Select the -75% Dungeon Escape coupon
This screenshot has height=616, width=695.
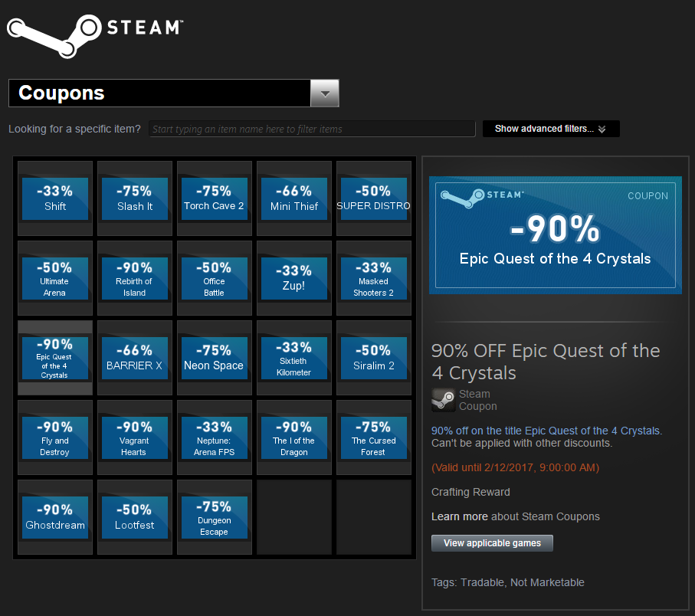[x=215, y=517]
